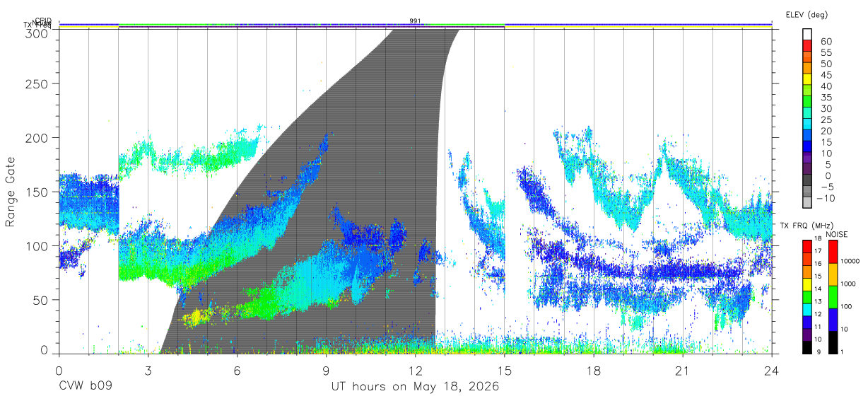Click the red 55–60 degree elevation swatch
Viewport: 868px width, 401px height.
[x=807, y=47]
